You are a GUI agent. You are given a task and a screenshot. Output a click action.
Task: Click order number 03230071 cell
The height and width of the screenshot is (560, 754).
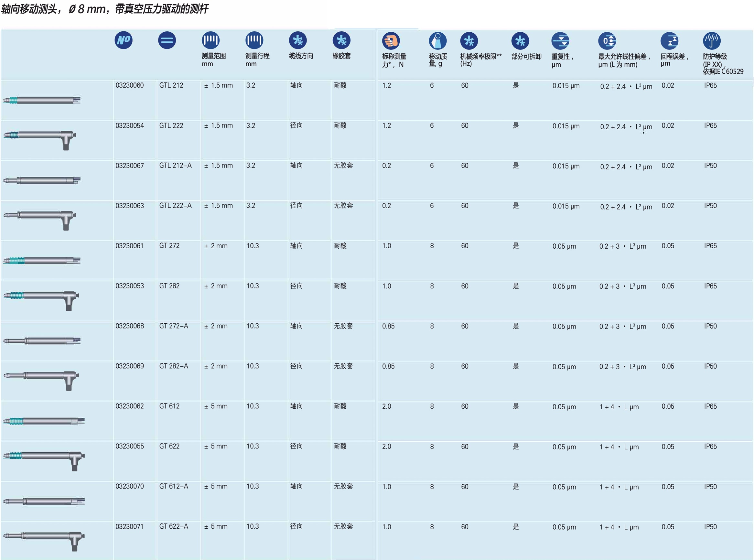(130, 526)
